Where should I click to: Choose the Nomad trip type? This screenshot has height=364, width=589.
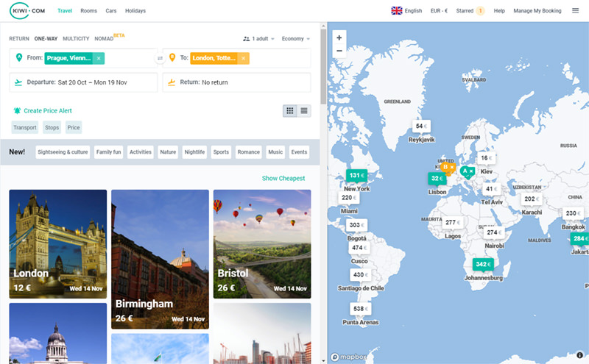(x=105, y=39)
